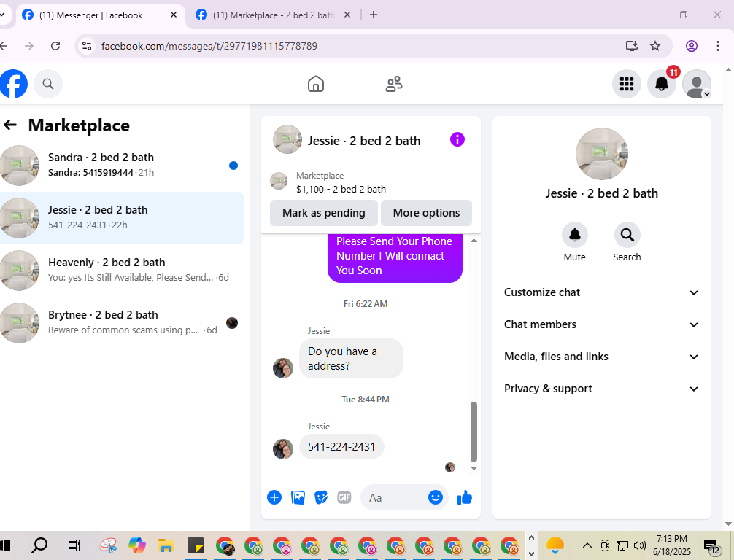The height and width of the screenshot is (560, 734).
Task: Click Jessie's 541-224-2431 message bubble
Action: pos(341,447)
